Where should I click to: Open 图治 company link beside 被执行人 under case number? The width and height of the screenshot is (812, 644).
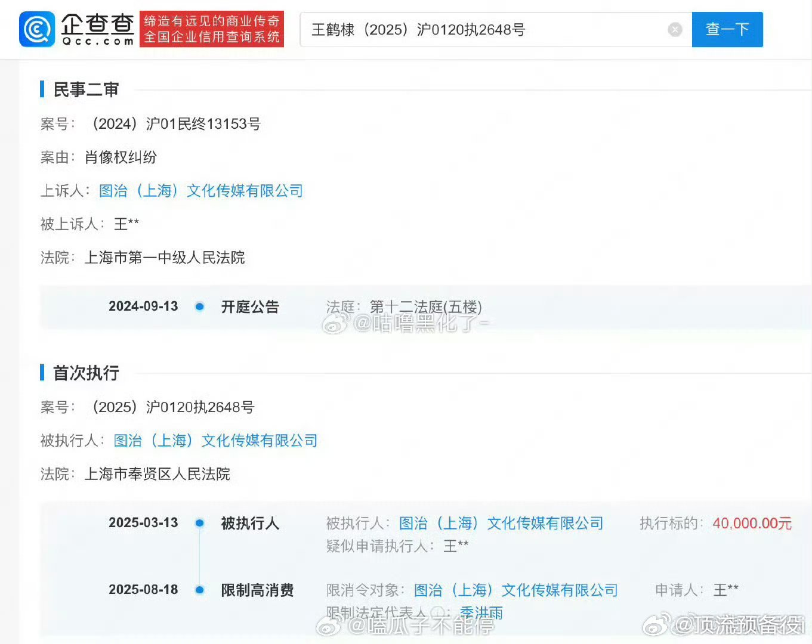pos(215,441)
